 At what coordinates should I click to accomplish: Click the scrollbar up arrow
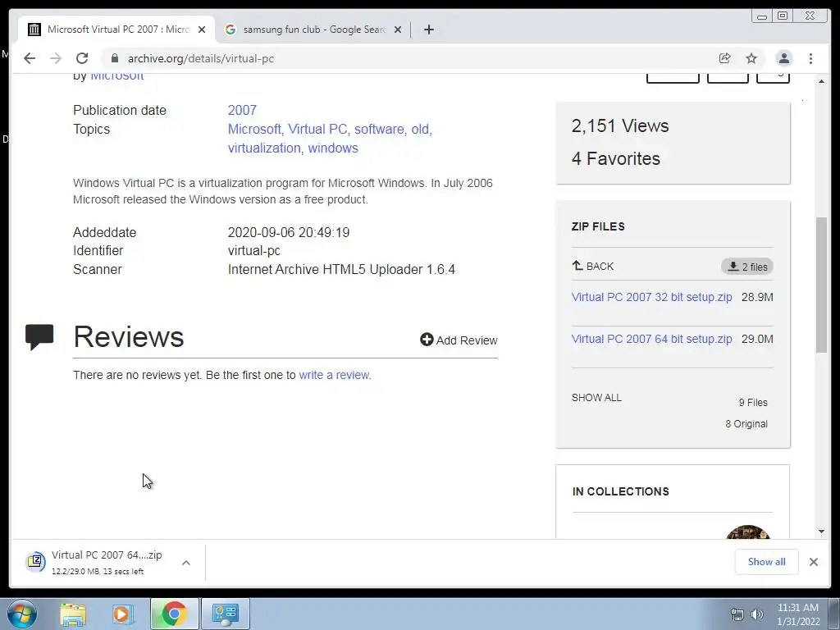pos(821,81)
